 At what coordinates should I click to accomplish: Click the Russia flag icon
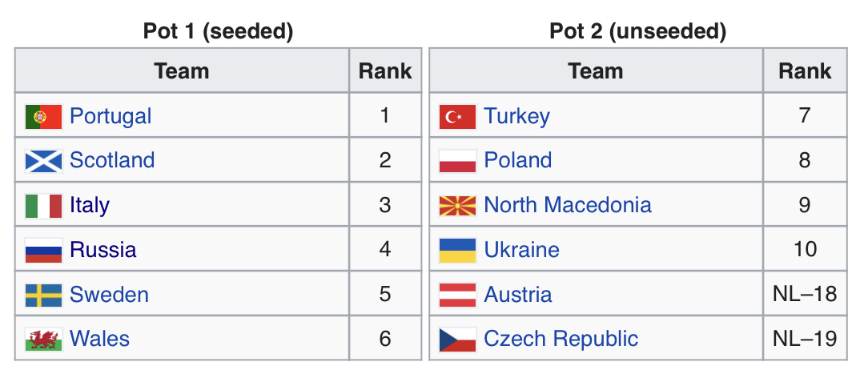point(43,251)
